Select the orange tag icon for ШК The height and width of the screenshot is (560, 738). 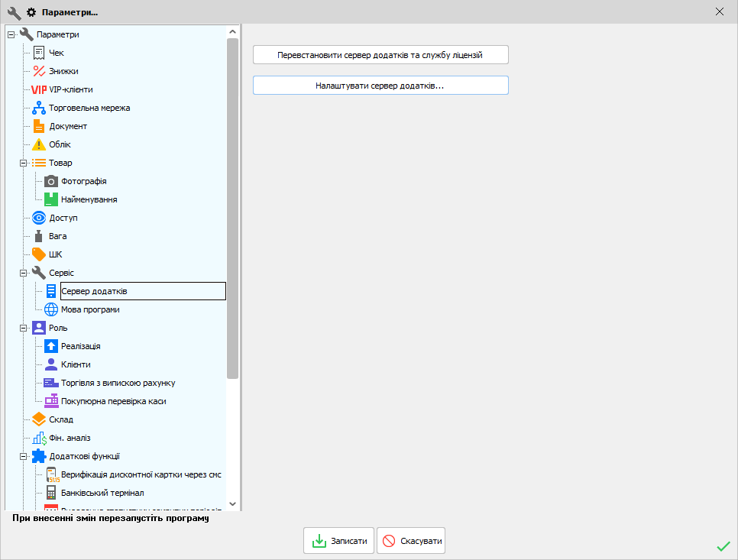click(x=39, y=254)
